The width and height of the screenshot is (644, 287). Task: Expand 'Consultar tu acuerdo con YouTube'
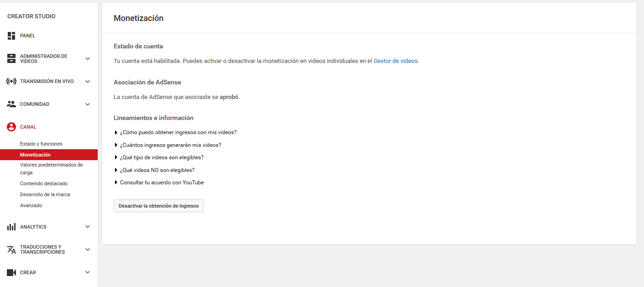click(x=159, y=183)
